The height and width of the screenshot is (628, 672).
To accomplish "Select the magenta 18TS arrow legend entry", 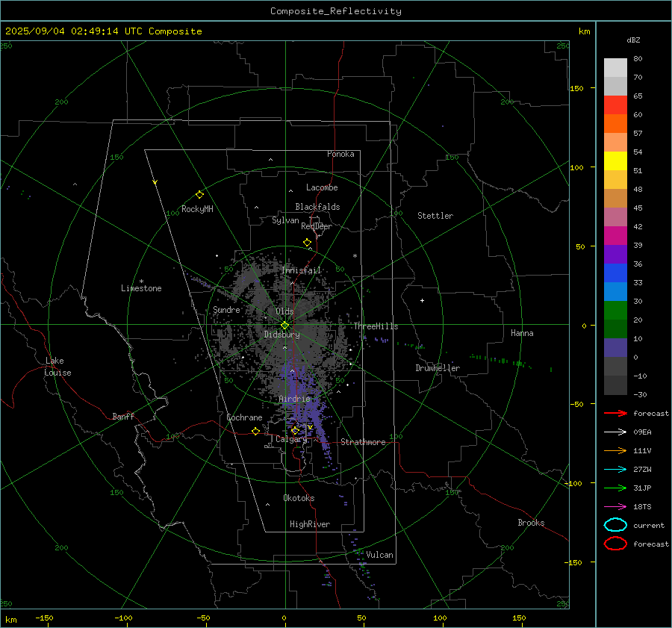I will [x=615, y=507].
